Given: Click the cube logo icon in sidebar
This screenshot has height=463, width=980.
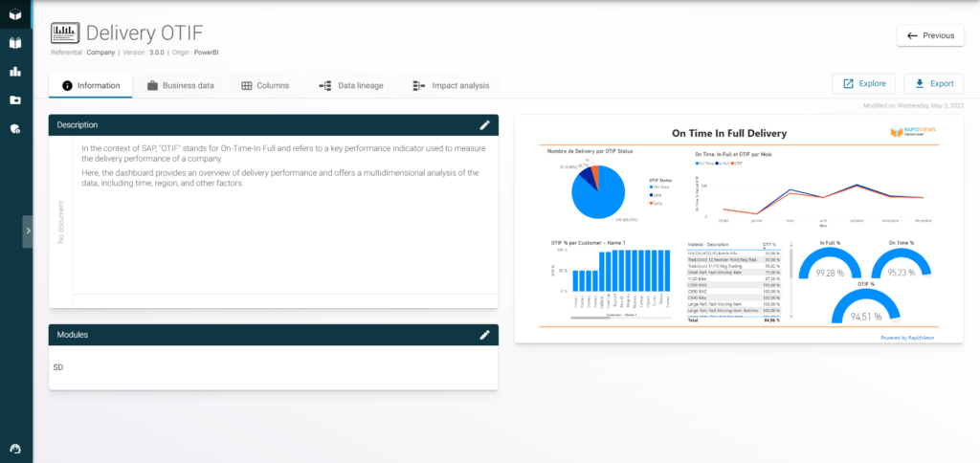Looking at the screenshot, I should pyautogui.click(x=15, y=14).
